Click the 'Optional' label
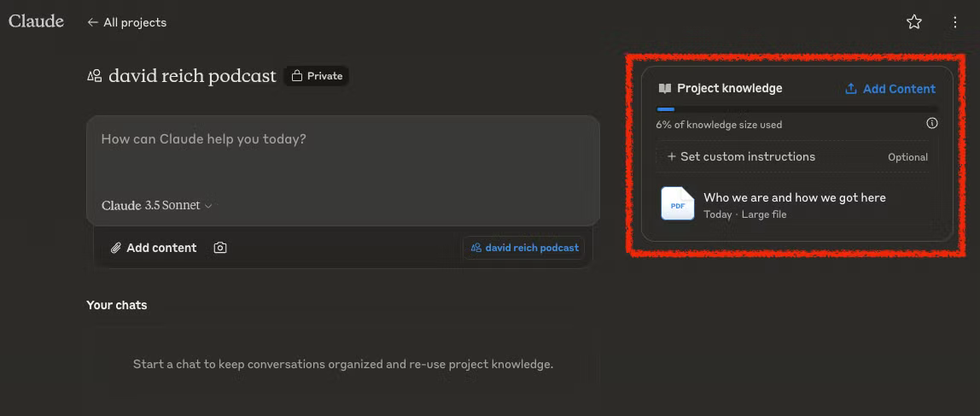This screenshot has width=980, height=416. (907, 157)
